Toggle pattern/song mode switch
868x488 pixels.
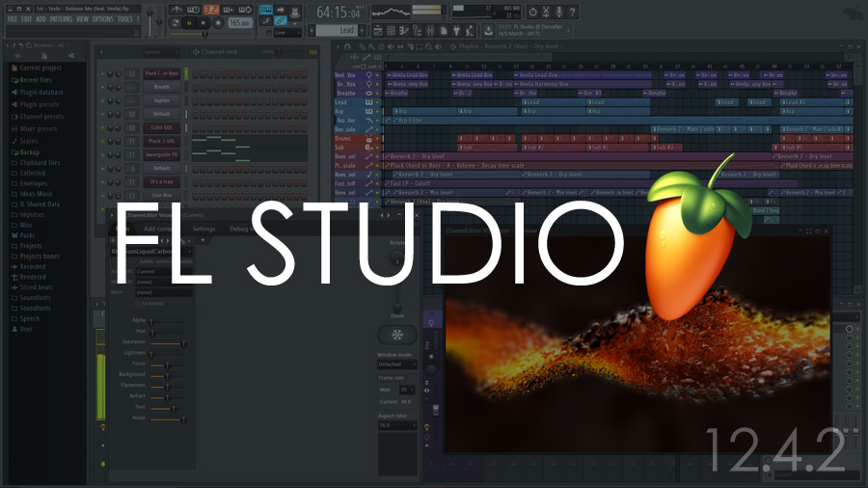[x=176, y=23]
